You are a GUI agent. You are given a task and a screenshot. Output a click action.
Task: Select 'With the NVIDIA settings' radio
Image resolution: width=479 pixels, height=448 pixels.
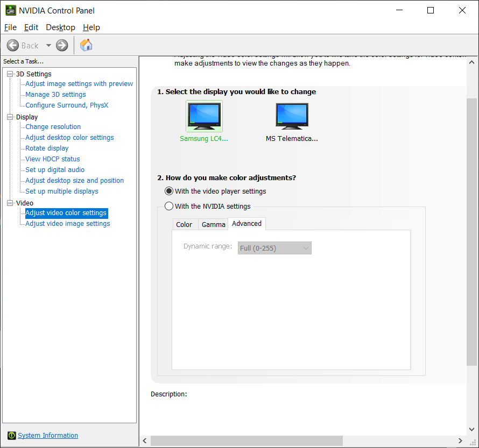(x=169, y=207)
